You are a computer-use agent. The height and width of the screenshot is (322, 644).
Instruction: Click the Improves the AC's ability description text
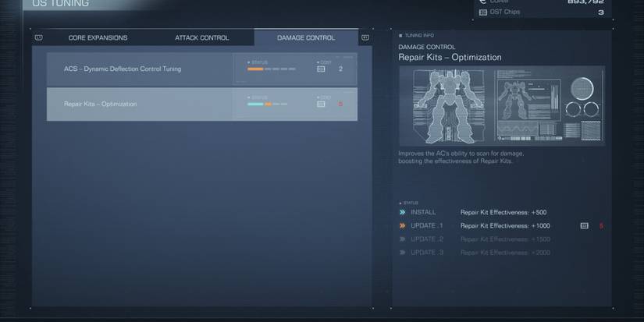pyautogui.click(x=461, y=157)
